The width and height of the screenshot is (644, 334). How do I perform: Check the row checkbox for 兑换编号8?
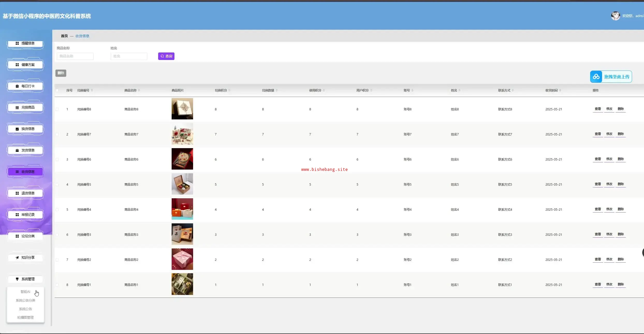[x=57, y=109]
